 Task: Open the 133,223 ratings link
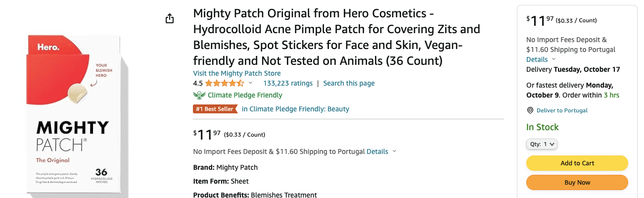287,83
